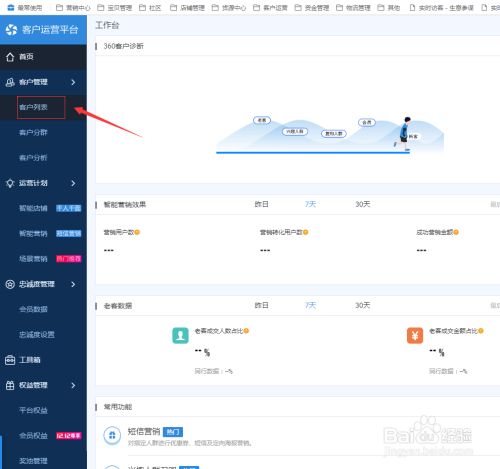This screenshot has width=500, height=469.
Task: Click info icon beside 营销转化用户数
Action: pyautogui.click(x=305, y=232)
